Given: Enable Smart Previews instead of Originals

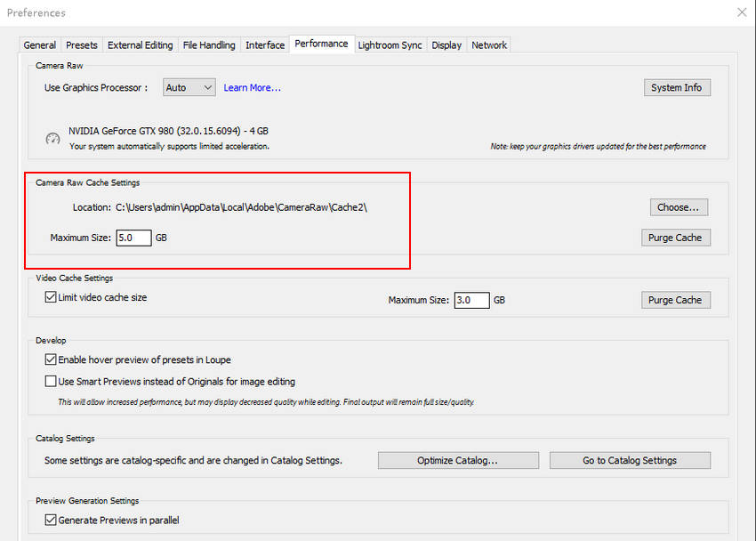Looking at the screenshot, I should coord(50,382).
